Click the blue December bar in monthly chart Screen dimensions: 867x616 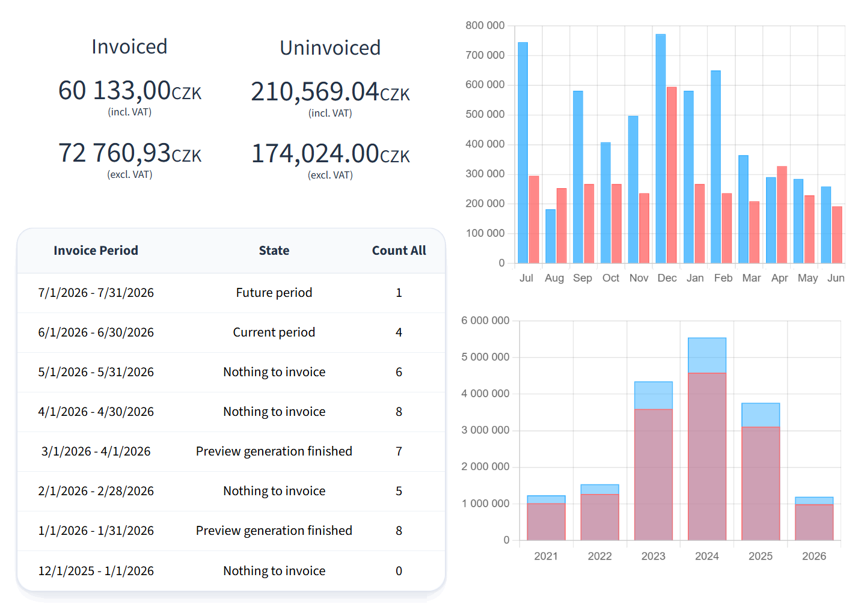coord(661,149)
